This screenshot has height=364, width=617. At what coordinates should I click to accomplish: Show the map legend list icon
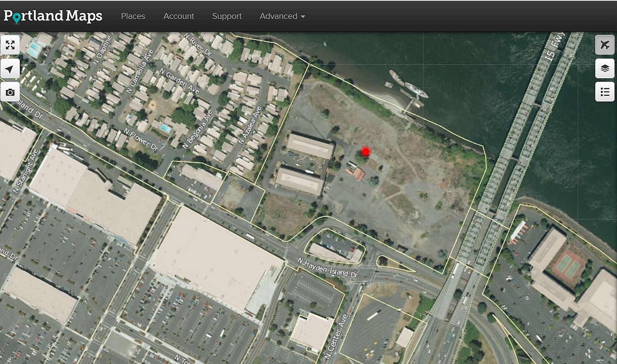click(x=604, y=91)
